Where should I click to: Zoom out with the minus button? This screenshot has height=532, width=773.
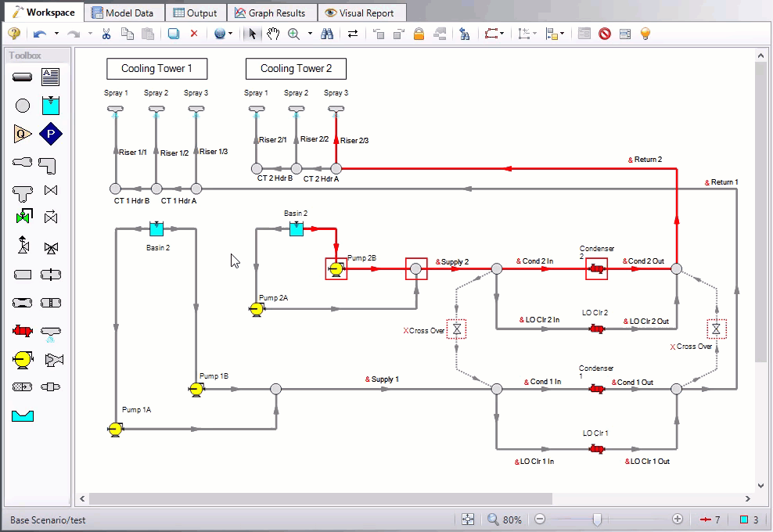tap(540, 519)
